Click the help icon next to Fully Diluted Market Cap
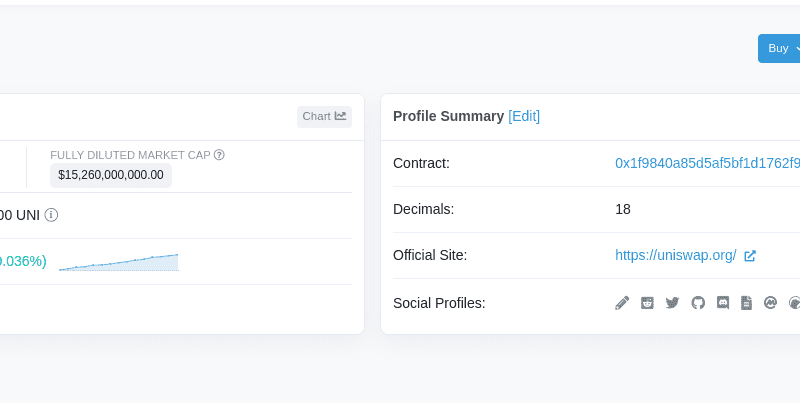This screenshot has height=403, width=800. (219, 155)
